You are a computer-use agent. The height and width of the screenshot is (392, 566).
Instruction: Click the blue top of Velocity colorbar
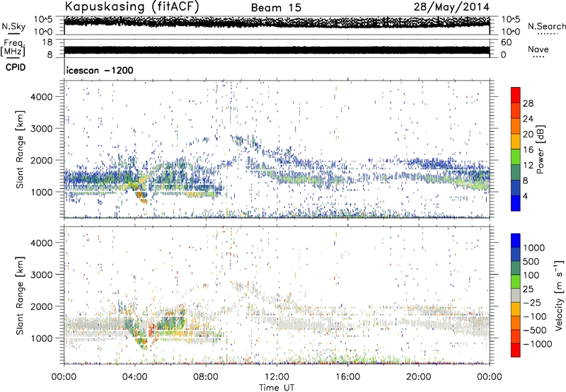(516, 241)
